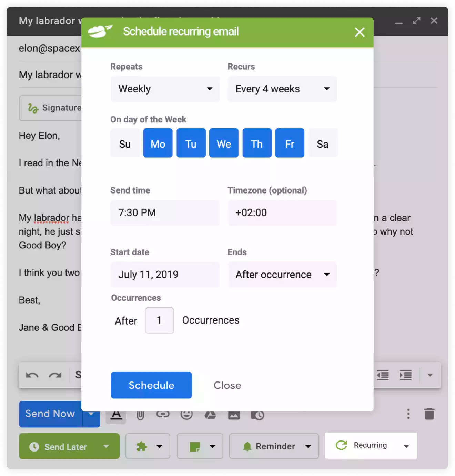The height and width of the screenshot is (476, 455).
Task: Expand the Recurs Every 4 weeks dropdown
Action: [x=282, y=89]
